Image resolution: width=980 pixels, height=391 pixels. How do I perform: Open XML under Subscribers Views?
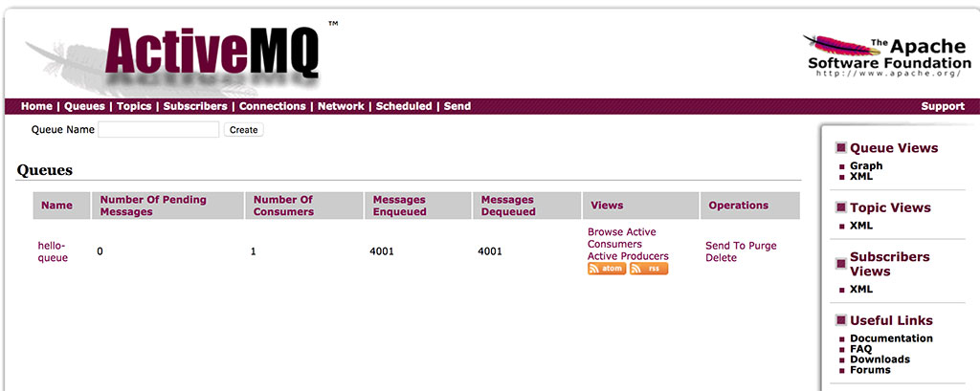point(861,290)
